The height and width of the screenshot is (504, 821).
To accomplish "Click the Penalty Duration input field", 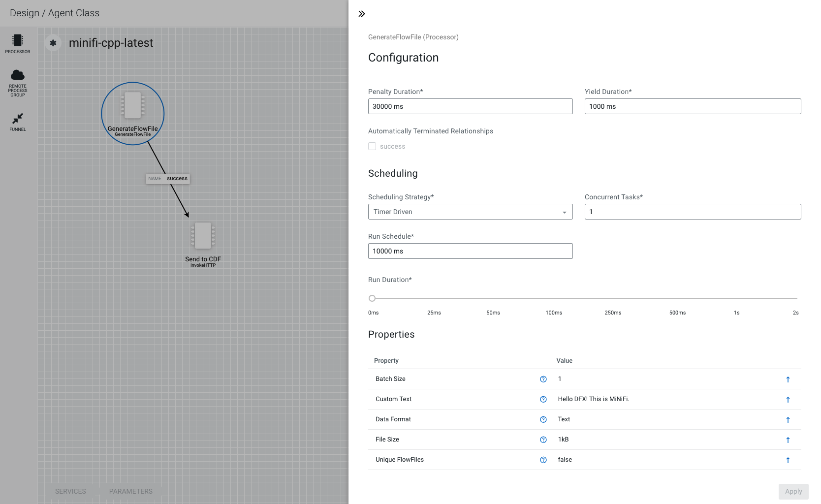I will tap(470, 106).
